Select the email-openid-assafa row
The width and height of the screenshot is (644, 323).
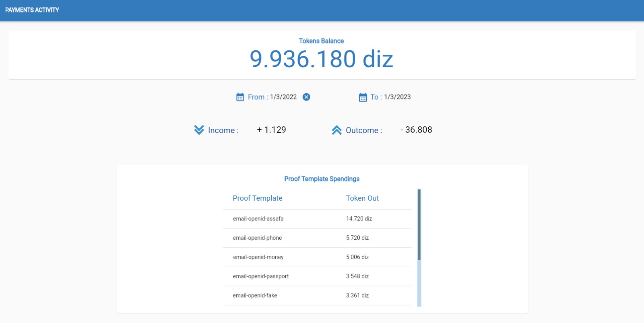pos(317,219)
